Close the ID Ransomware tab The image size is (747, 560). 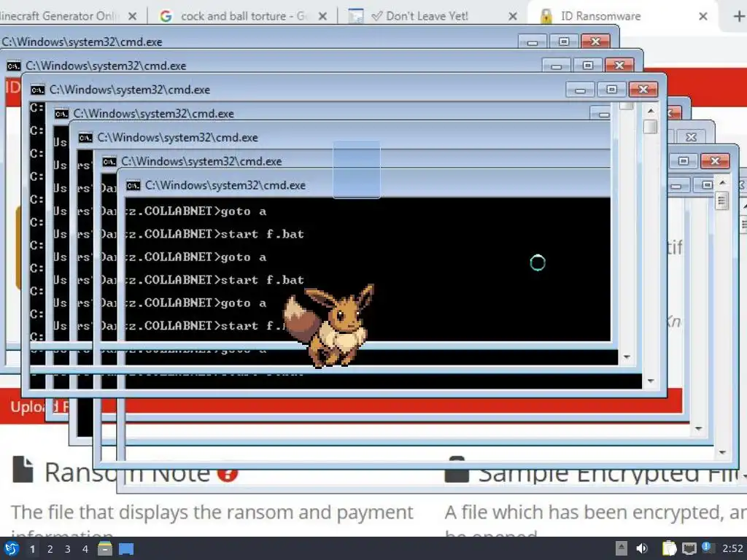pos(703,16)
